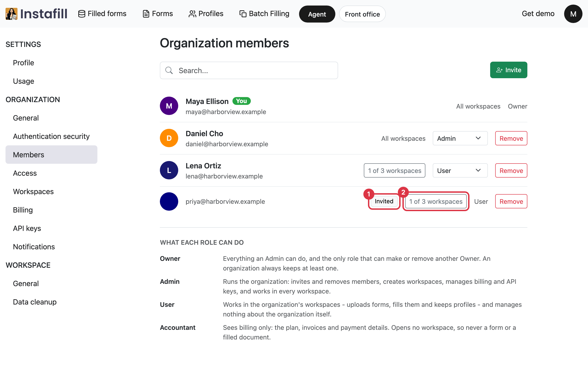Remove priya@harborview.example invitation
The width and height of the screenshot is (588, 368).
click(x=511, y=201)
